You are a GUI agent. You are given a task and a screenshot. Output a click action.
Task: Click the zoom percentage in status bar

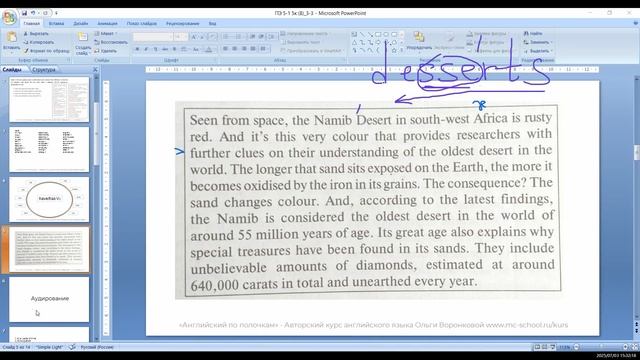click(564, 347)
